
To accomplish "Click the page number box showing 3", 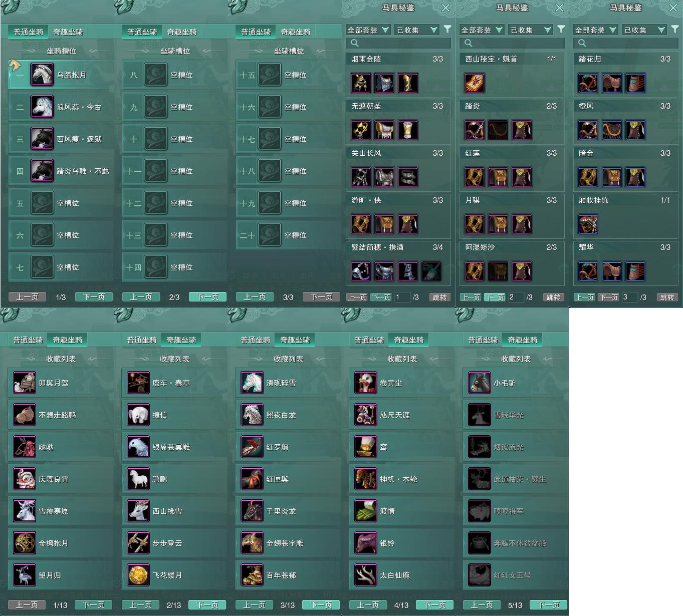I will 629,297.
